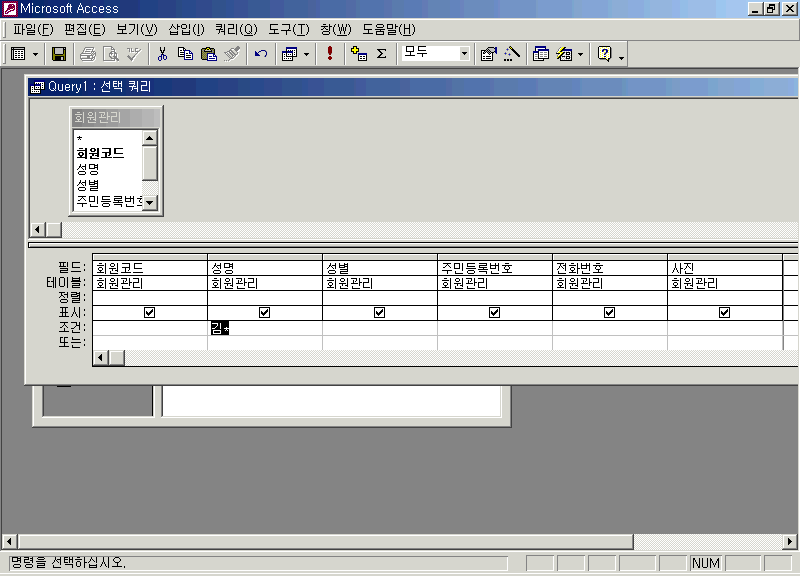Click the 필드 cell showing 전화번호

pos(610,268)
